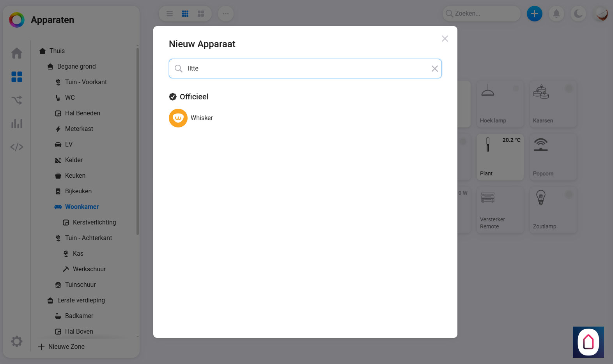Screen dimensions: 613x364
Task: Open the Home dashboard icon in sidebar
Action: click(17, 53)
